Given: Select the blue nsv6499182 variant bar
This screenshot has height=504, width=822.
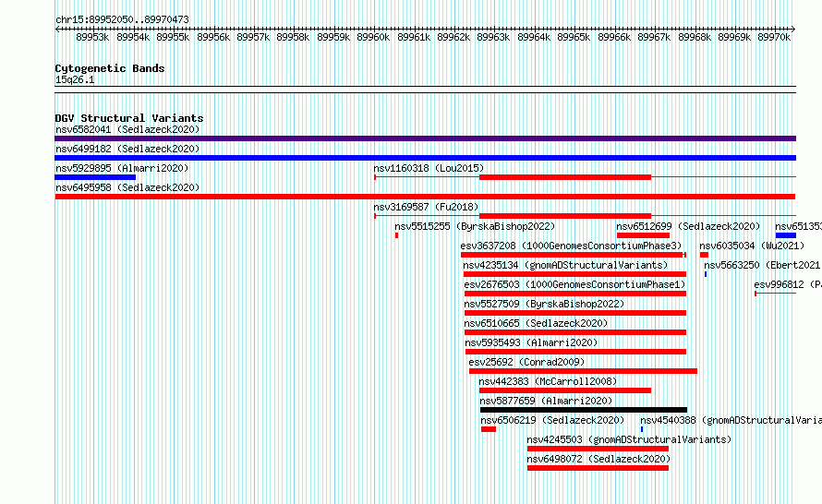Looking at the screenshot, I should tap(425, 158).
